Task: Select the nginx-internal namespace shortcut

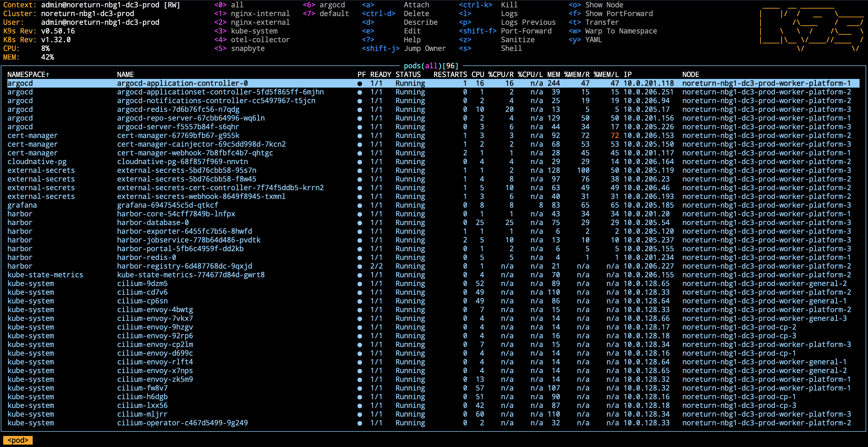Action: tap(260, 13)
